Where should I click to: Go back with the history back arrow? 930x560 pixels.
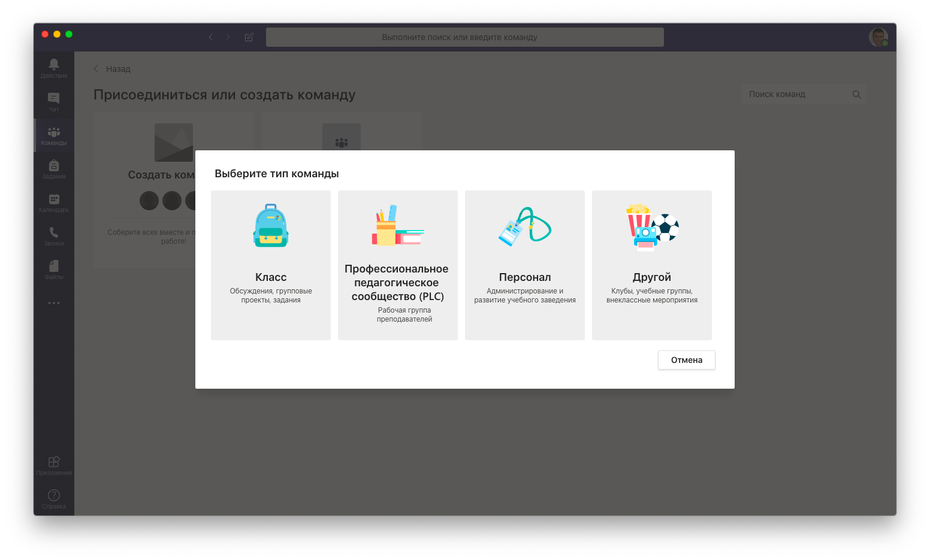coord(210,37)
